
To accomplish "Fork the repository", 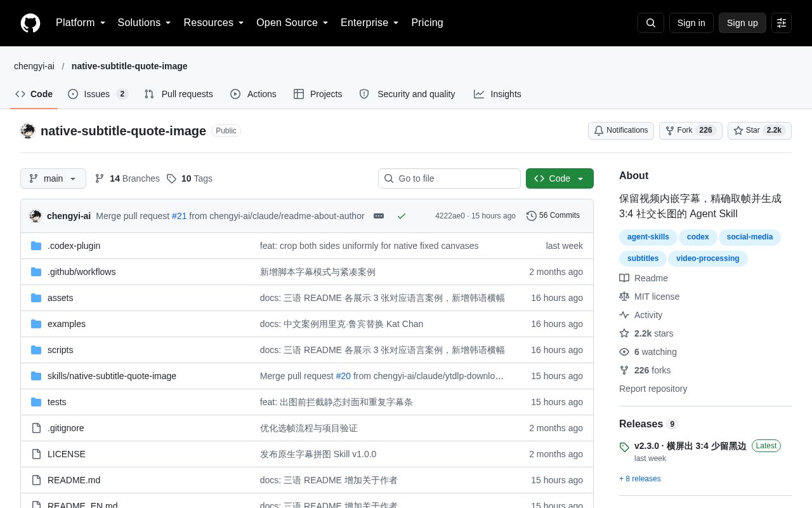I will click(x=691, y=131).
